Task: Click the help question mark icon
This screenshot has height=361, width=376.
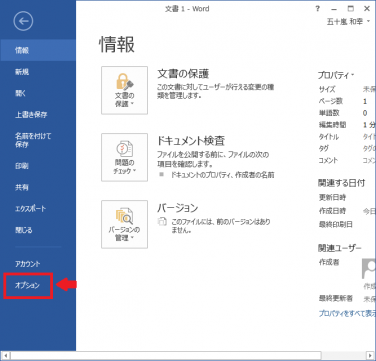Action: pos(318,9)
